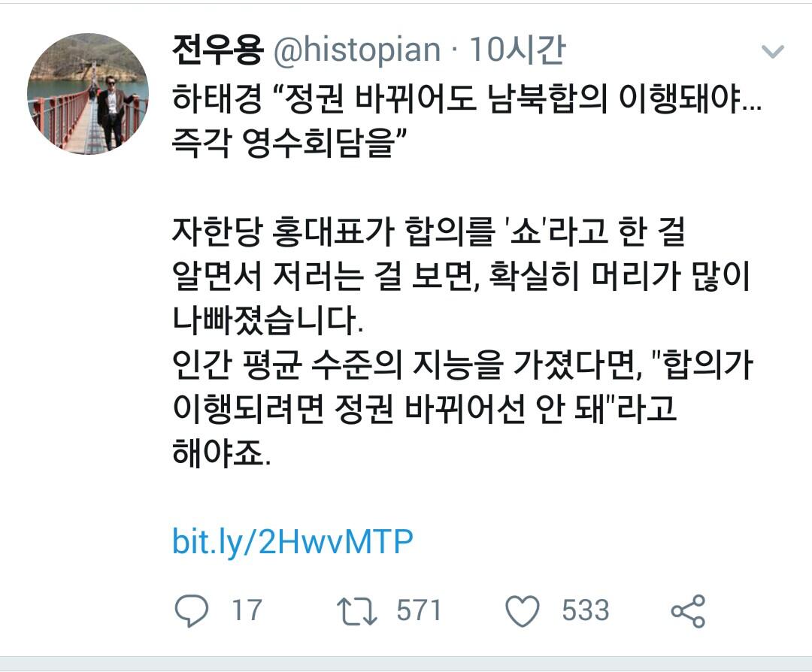This screenshot has width=812, height=672.
Task: Open 전우용's profile picture
Action: tap(88, 94)
